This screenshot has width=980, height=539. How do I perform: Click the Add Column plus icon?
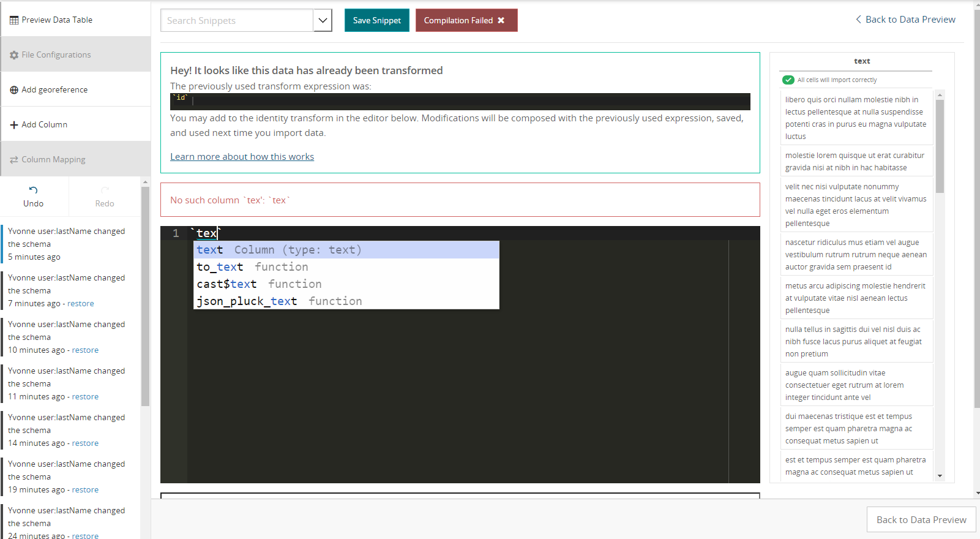coord(14,125)
